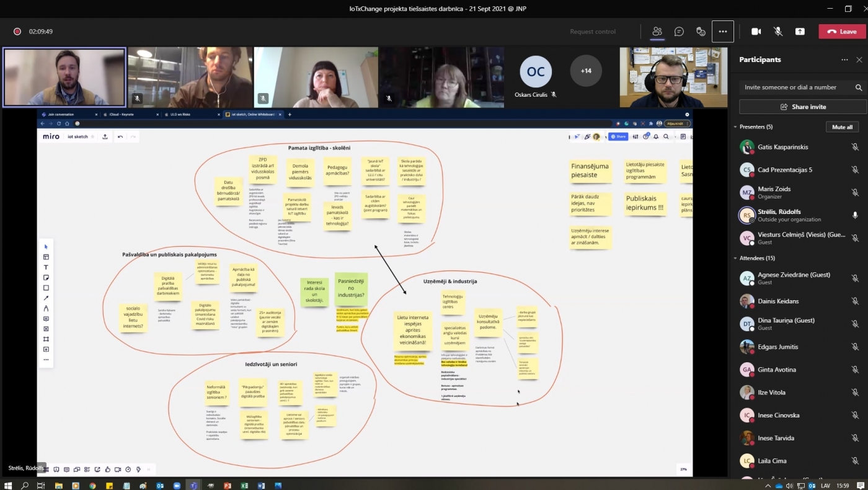Viewport: 868px width, 490px height.
Task: Toggle the camera in the meeting toolbar
Action: (756, 32)
